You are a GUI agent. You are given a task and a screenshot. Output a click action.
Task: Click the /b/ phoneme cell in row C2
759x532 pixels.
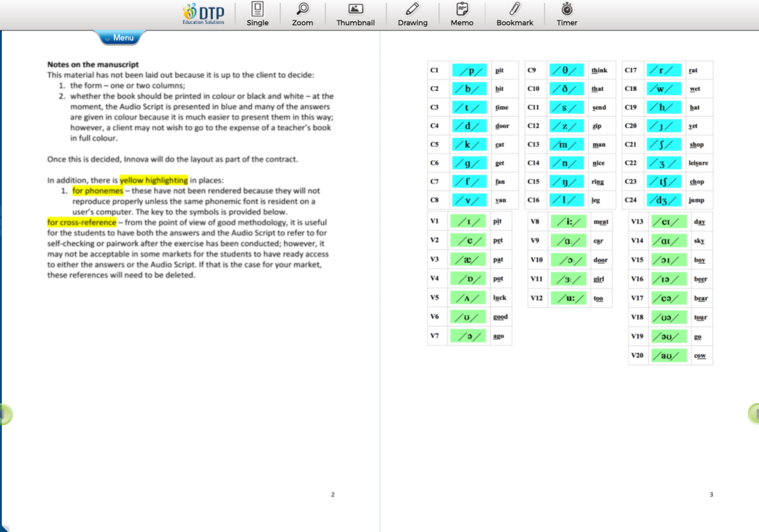click(x=469, y=89)
